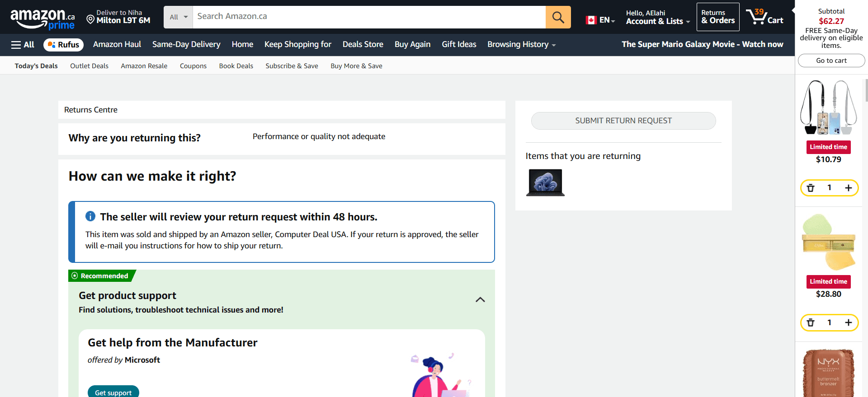This screenshot has width=868, height=397.
Task: Increase quantity of the $28.80 item
Action: [x=848, y=322]
